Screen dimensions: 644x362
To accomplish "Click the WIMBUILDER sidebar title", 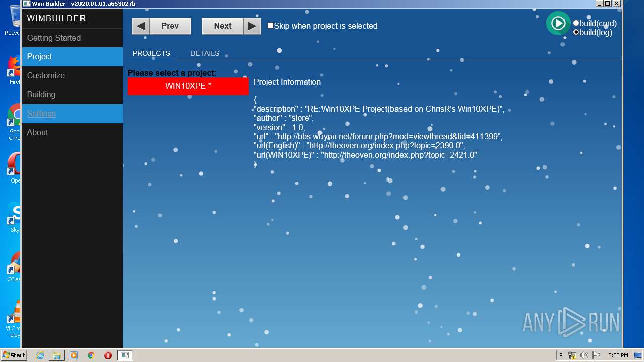I will pyautogui.click(x=56, y=18).
